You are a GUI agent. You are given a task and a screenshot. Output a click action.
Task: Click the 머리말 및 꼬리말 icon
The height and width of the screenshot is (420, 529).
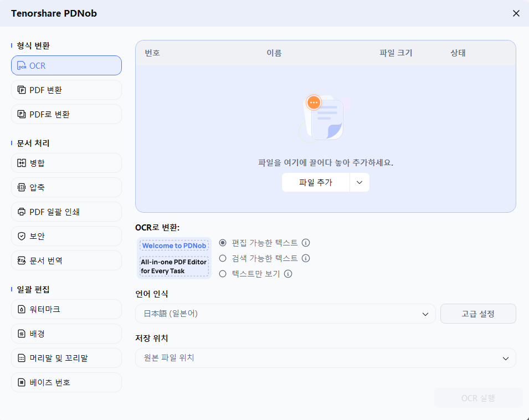pos(22,358)
